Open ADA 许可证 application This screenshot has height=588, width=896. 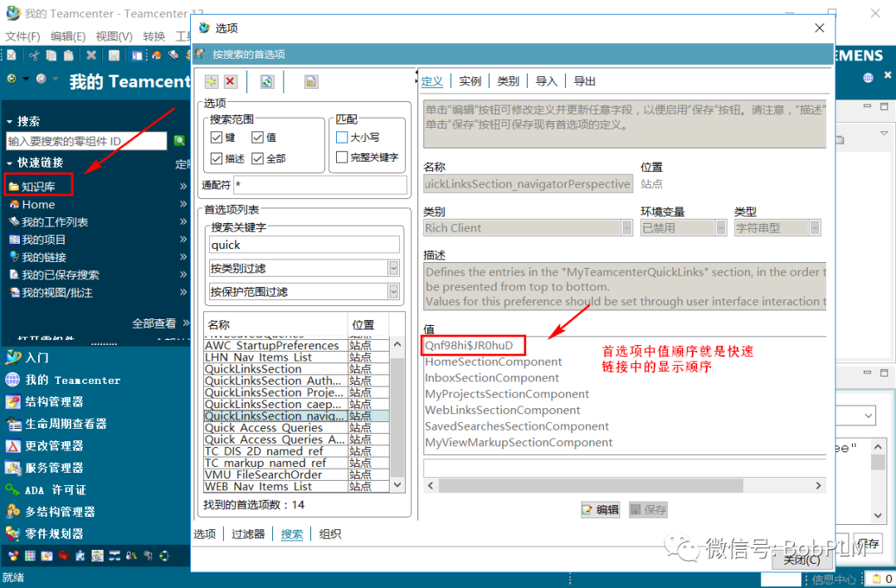(46, 489)
